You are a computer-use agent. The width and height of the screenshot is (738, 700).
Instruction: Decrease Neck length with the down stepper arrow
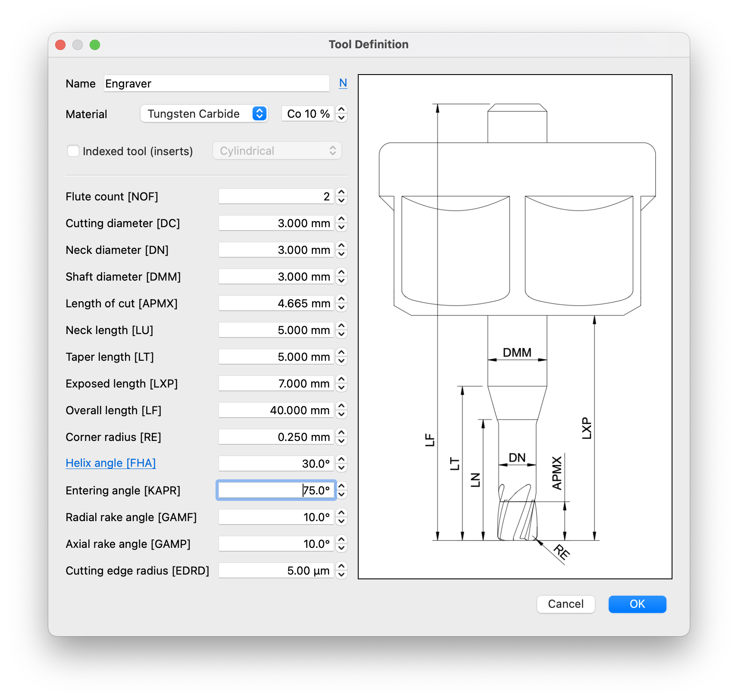coord(341,334)
